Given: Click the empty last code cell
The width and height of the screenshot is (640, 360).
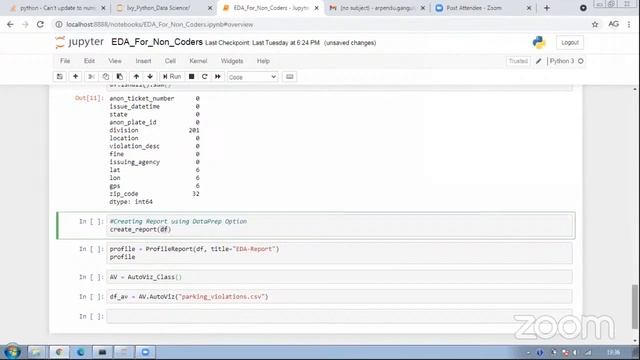Looking at the screenshot, I should pos(340,316).
